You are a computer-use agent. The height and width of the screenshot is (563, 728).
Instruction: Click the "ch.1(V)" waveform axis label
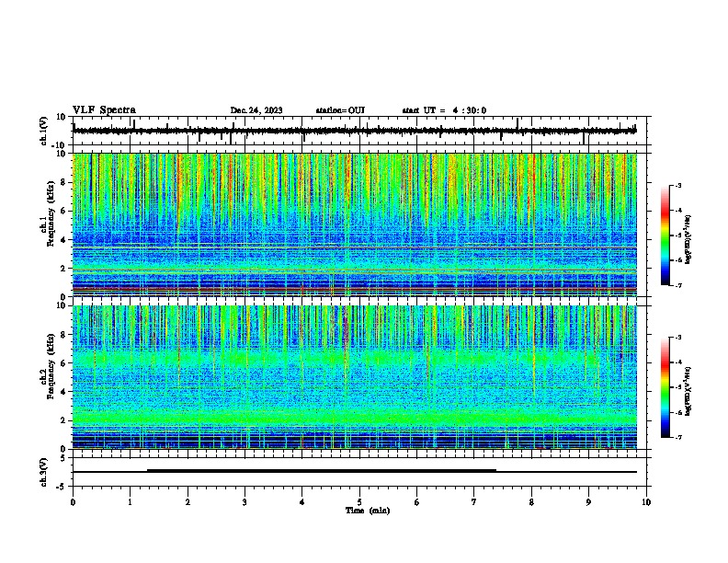[44, 130]
